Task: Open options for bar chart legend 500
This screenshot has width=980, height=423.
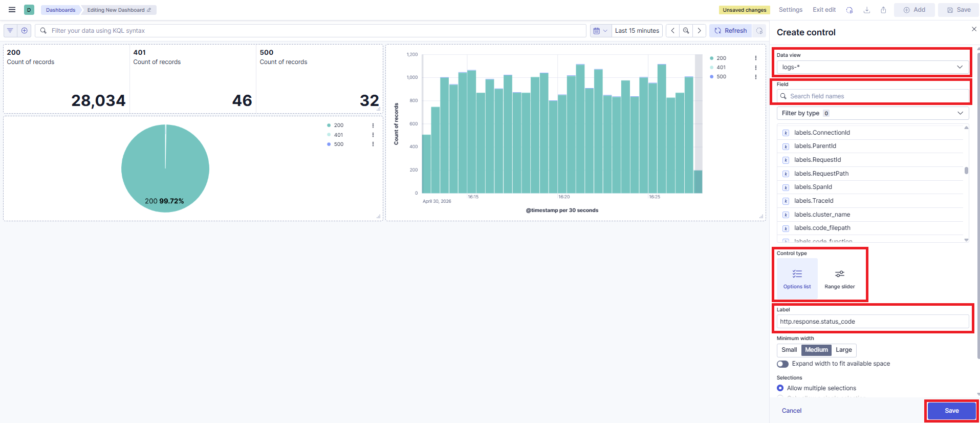Action: (756, 77)
